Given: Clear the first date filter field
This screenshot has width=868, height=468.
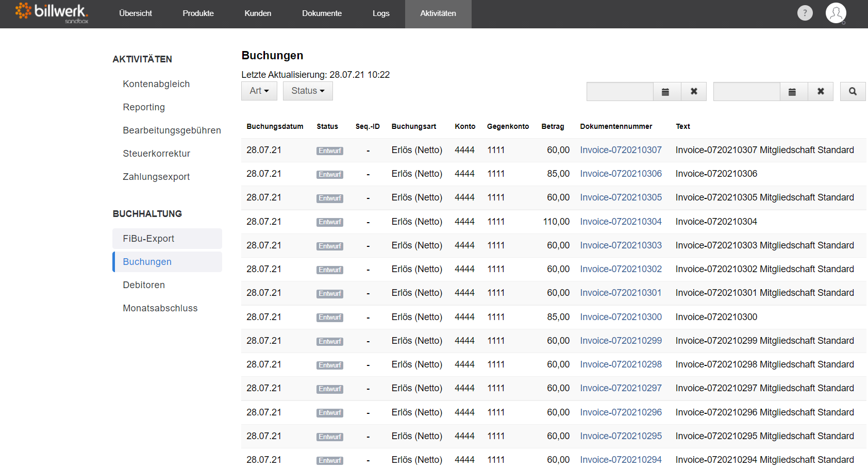Looking at the screenshot, I should 694,92.
